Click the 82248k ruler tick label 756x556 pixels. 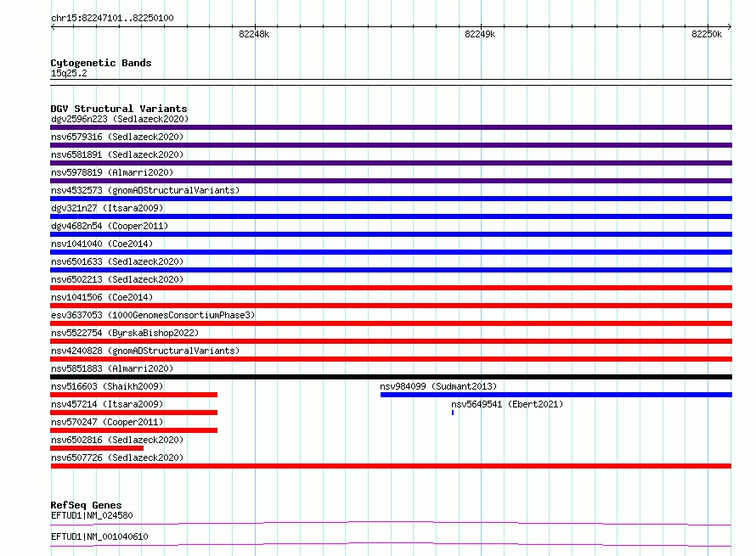[254, 34]
